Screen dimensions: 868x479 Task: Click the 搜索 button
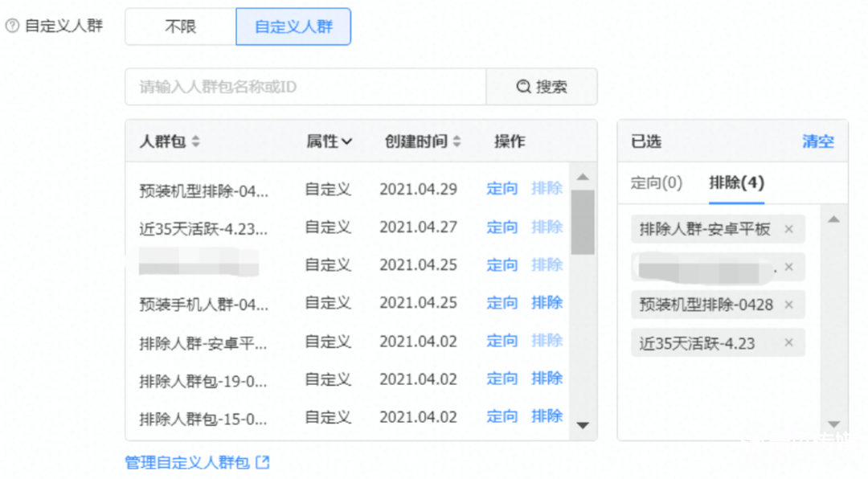542,87
